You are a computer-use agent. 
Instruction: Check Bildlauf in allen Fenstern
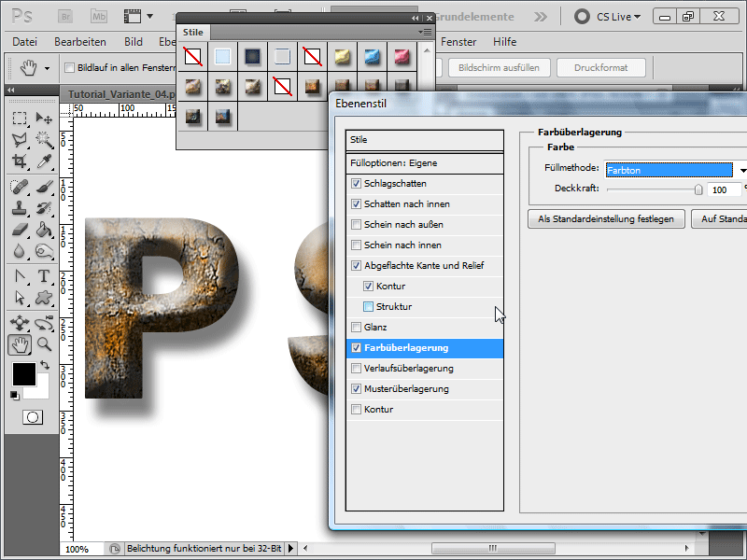(69, 67)
